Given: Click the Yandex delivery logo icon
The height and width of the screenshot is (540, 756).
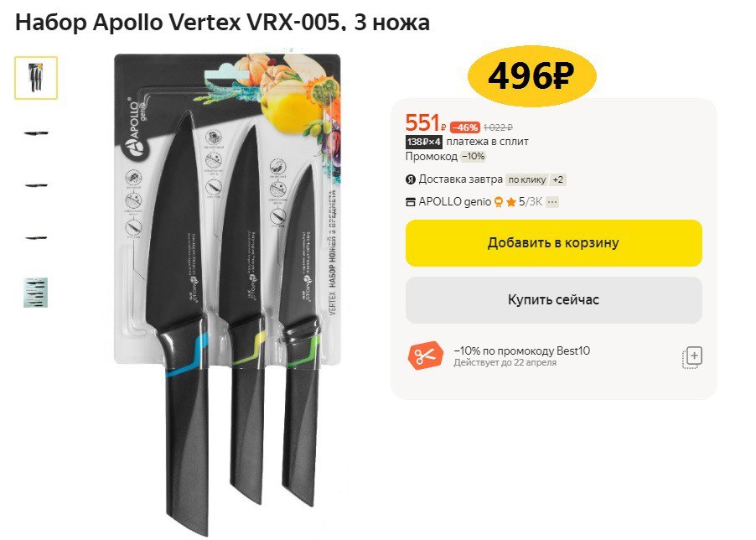Looking at the screenshot, I should (x=411, y=179).
